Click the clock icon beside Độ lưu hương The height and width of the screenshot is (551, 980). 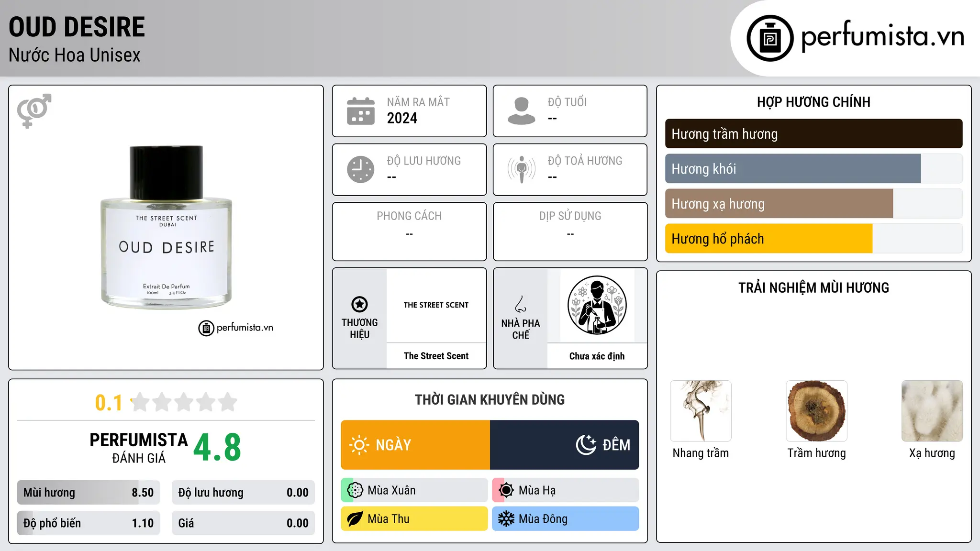[x=361, y=169]
